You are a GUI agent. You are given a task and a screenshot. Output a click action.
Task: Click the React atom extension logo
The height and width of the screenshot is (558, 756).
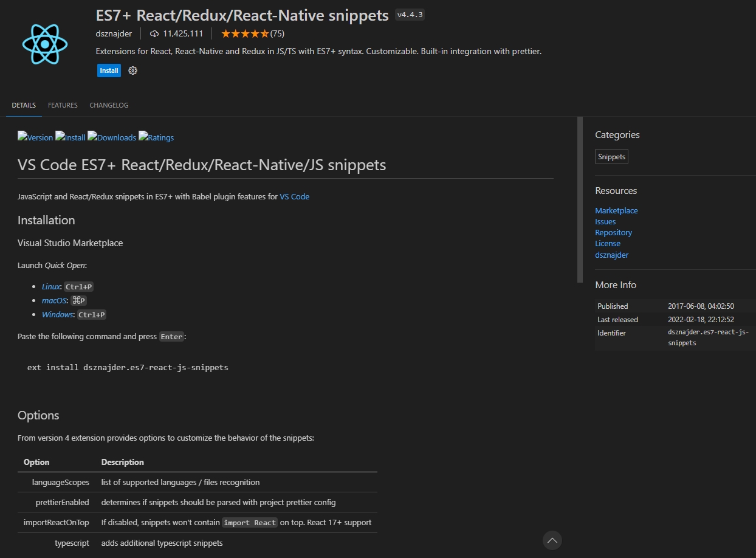44,44
